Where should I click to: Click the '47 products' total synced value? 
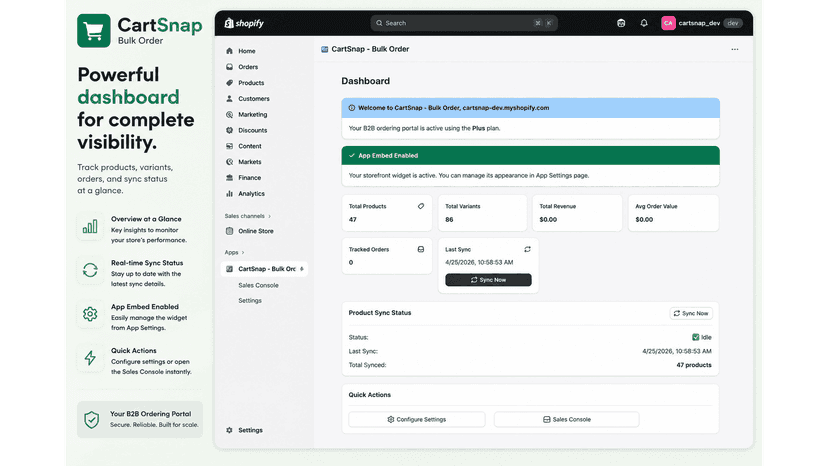click(x=693, y=365)
